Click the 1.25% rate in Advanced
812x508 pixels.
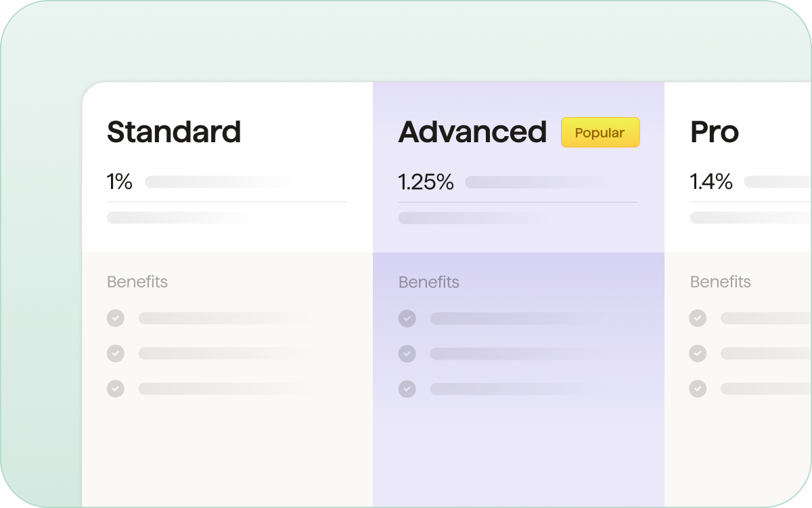click(426, 182)
